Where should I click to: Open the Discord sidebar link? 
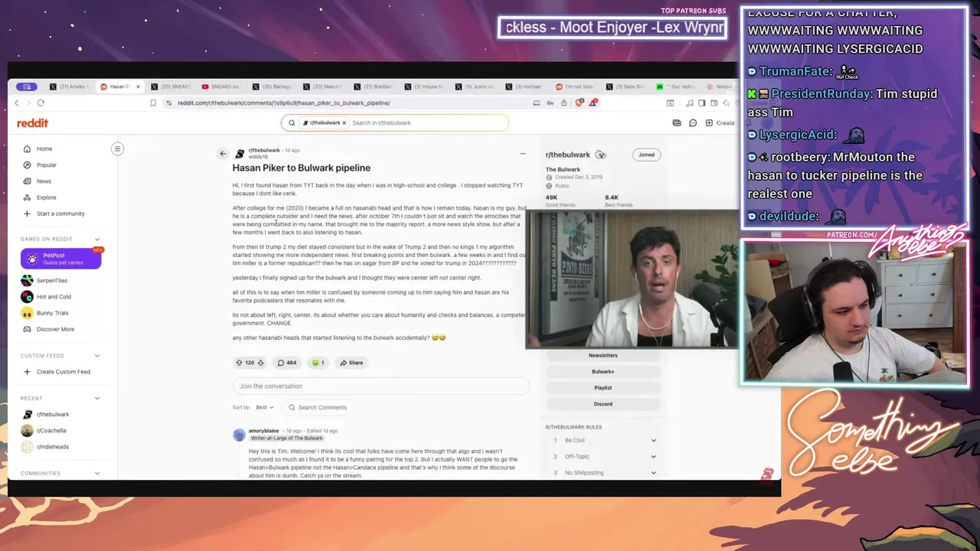pos(603,404)
